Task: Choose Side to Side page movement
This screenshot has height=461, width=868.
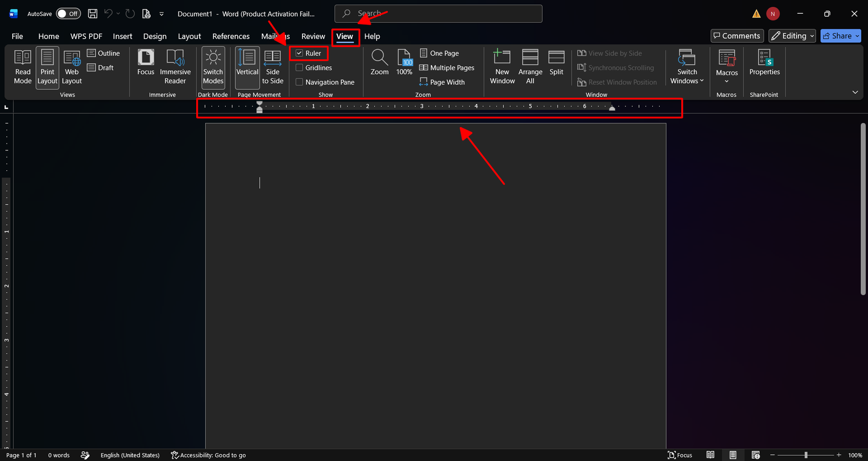Action: pyautogui.click(x=272, y=67)
